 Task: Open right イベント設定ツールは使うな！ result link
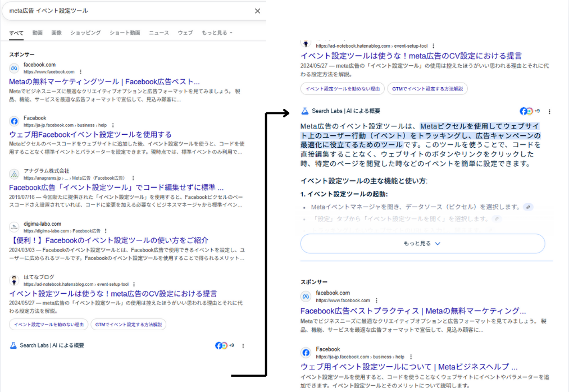pos(411,56)
